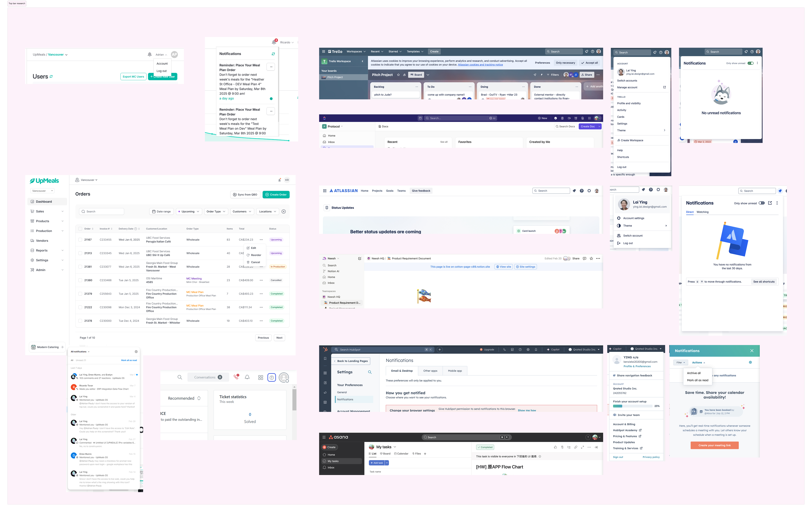Select the checkbox for order 21380
This screenshot has width=812, height=512.
click(x=80, y=280)
